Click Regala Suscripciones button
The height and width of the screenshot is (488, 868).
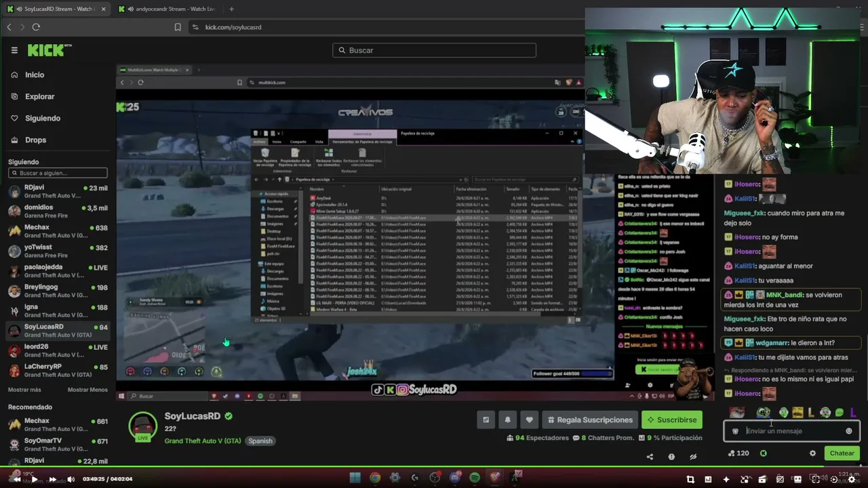click(x=589, y=420)
